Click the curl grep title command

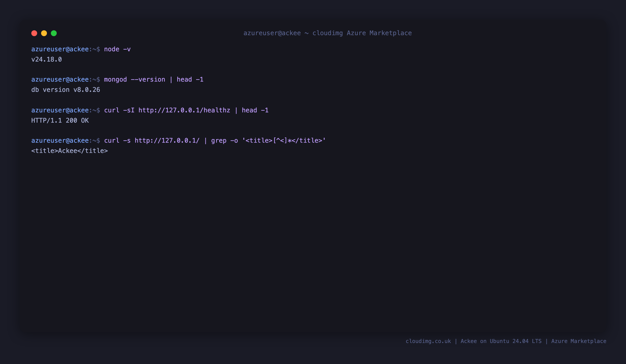pos(215,140)
